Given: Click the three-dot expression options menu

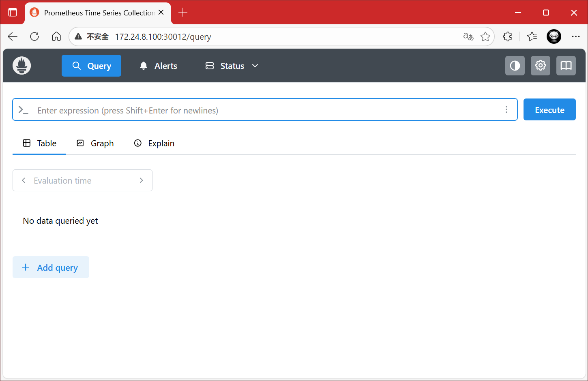Looking at the screenshot, I should (x=506, y=109).
